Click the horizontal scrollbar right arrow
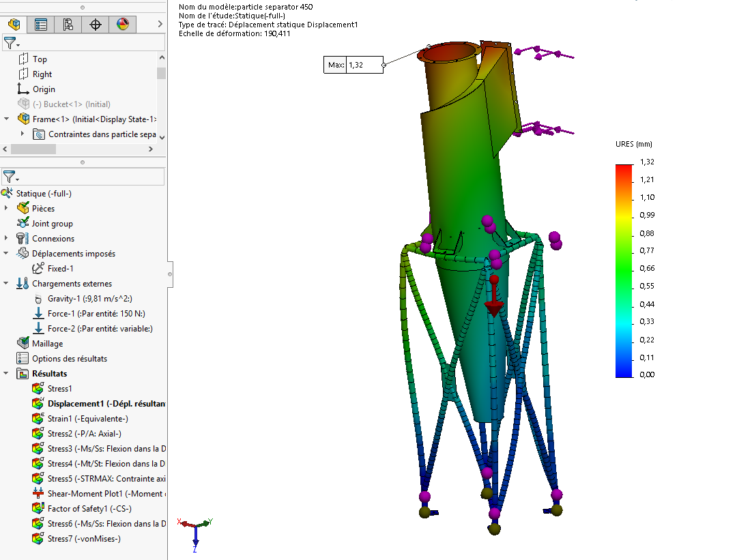 (x=150, y=149)
